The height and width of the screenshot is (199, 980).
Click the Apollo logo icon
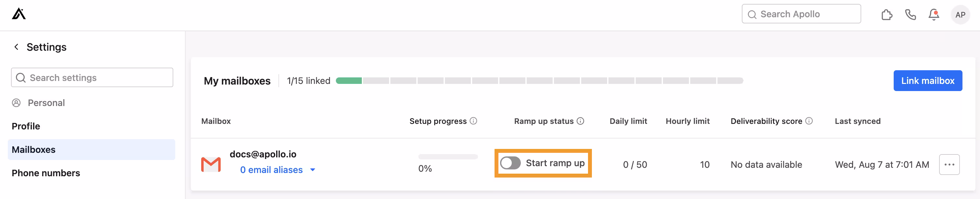pyautogui.click(x=18, y=14)
